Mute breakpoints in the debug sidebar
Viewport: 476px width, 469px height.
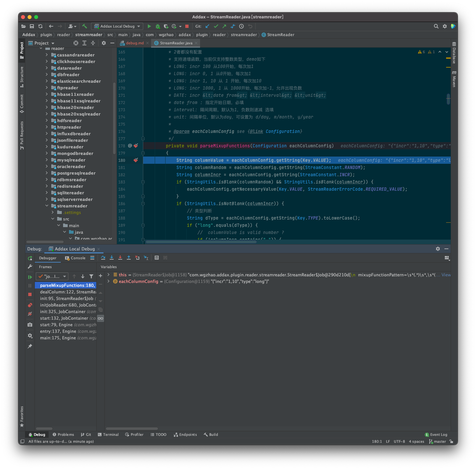click(x=30, y=313)
